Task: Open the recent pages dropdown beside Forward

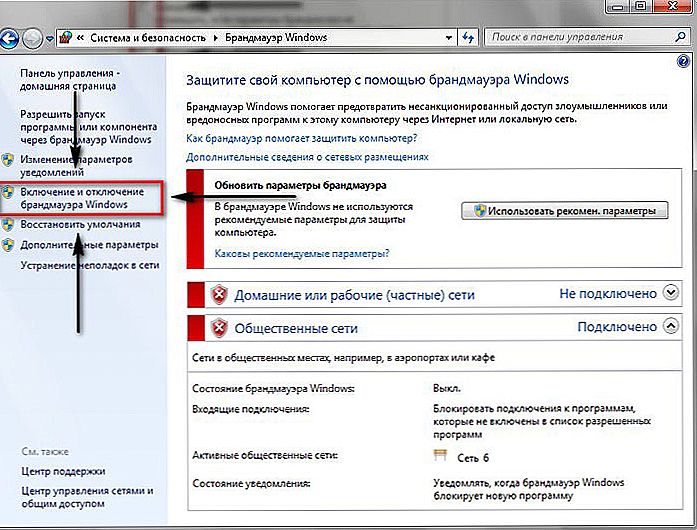Action: coord(49,39)
